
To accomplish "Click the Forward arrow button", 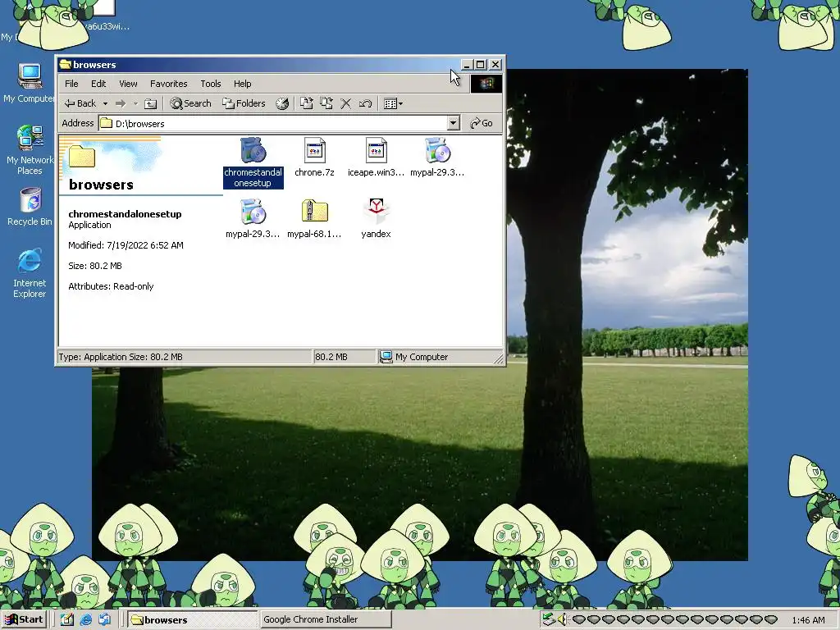I will [x=121, y=103].
